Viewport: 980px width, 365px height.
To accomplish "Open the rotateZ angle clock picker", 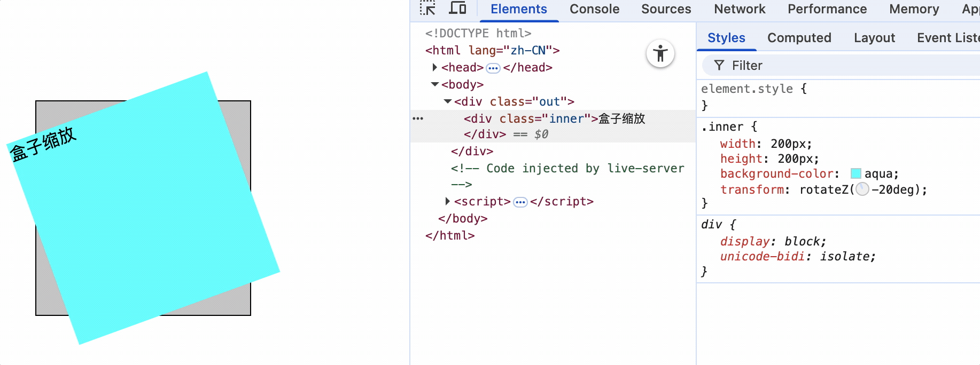I will tap(862, 189).
